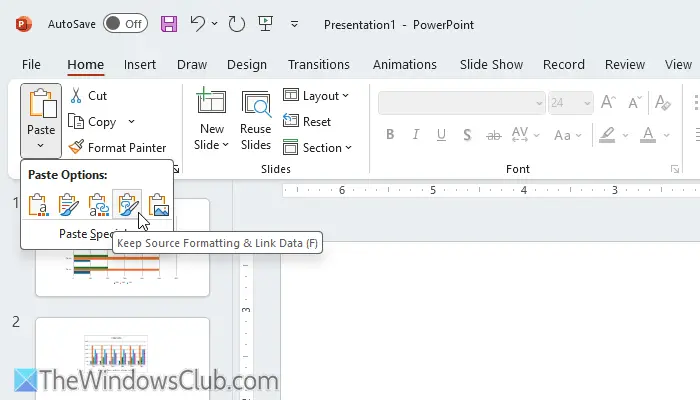The height and width of the screenshot is (400, 700).
Task: Open Font dialog launcher
Action: pyautogui.click(x=675, y=169)
